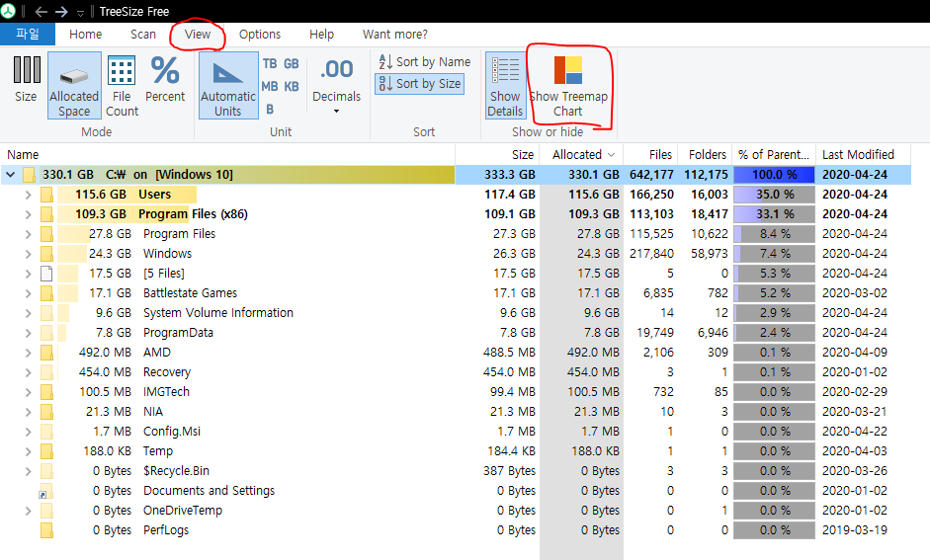Viewport: 930px width, 560px height.
Task: Collapse the C:\ root node
Action: (x=10, y=175)
